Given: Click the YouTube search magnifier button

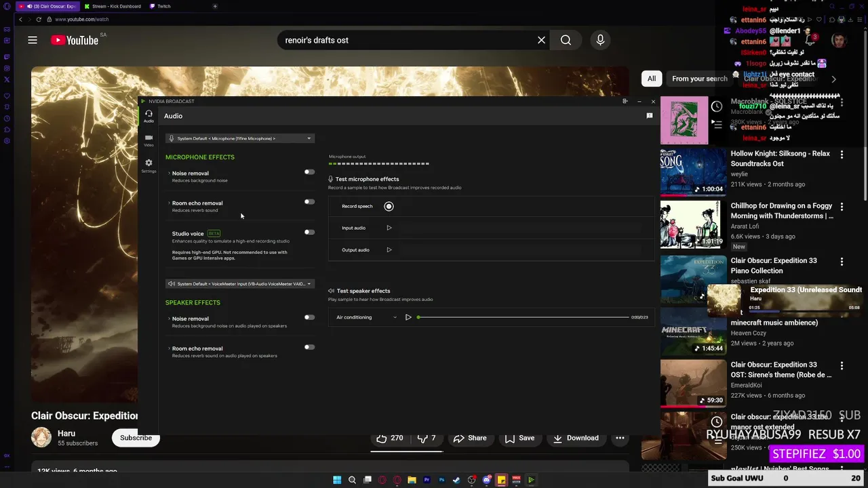Looking at the screenshot, I should point(566,40).
